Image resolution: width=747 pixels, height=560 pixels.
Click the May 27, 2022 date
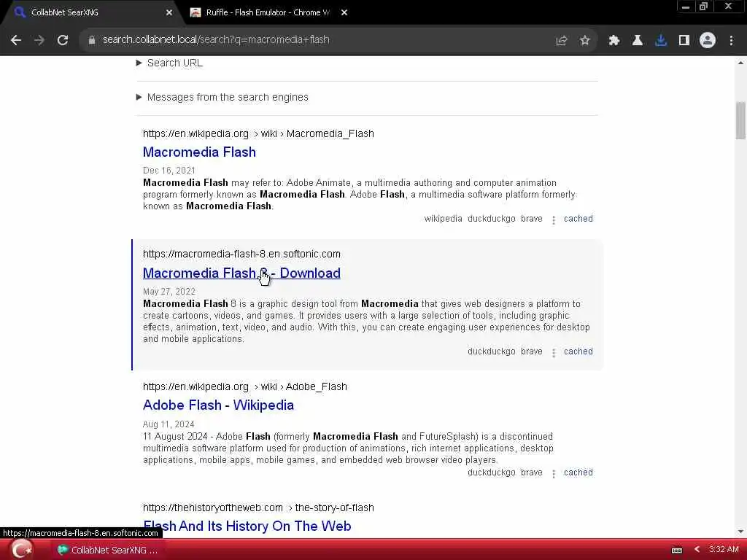coord(169,292)
